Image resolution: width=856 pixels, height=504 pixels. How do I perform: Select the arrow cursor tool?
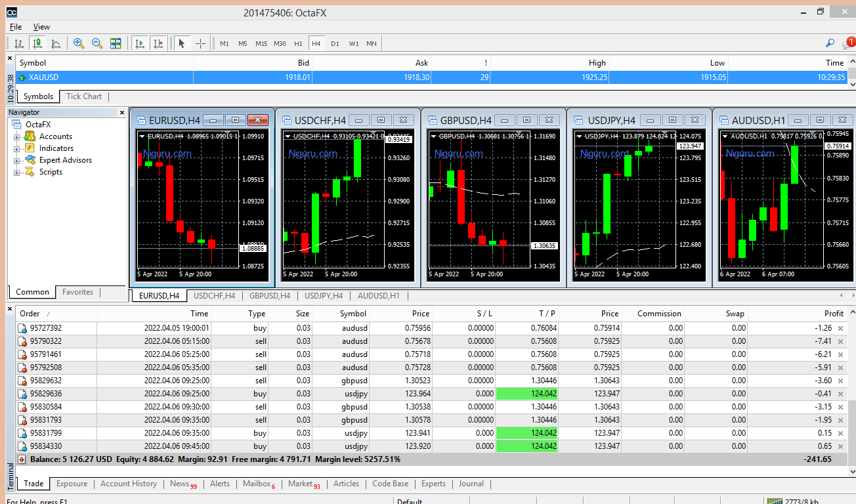click(182, 43)
